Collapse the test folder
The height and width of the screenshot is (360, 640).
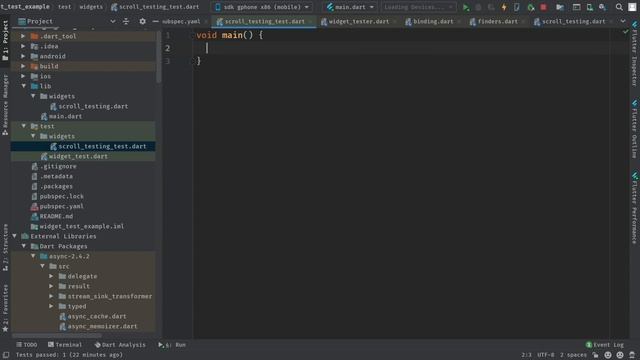click(23, 126)
